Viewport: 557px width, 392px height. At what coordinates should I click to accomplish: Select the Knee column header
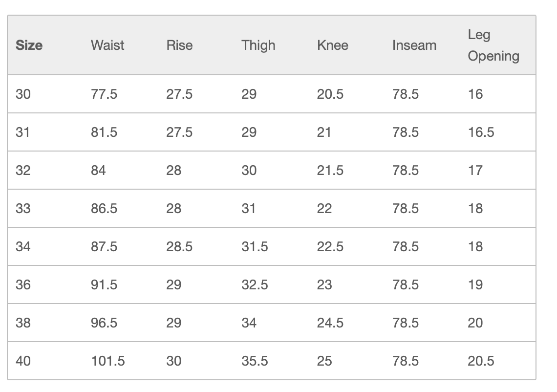tap(333, 45)
